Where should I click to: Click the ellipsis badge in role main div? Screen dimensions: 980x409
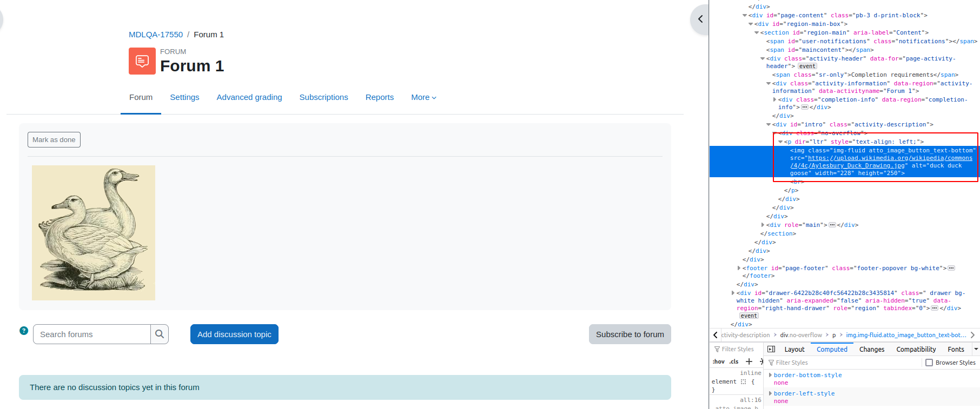(x=832, y=225)
